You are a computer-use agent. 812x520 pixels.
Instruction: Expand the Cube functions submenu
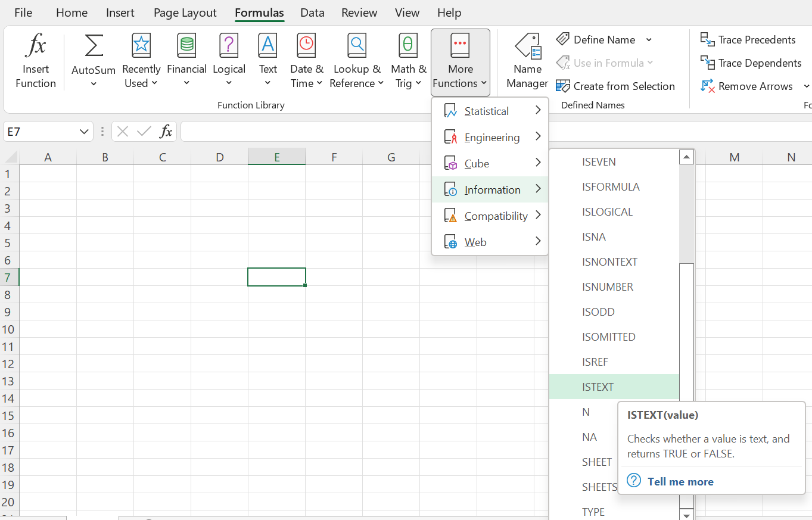490,163
